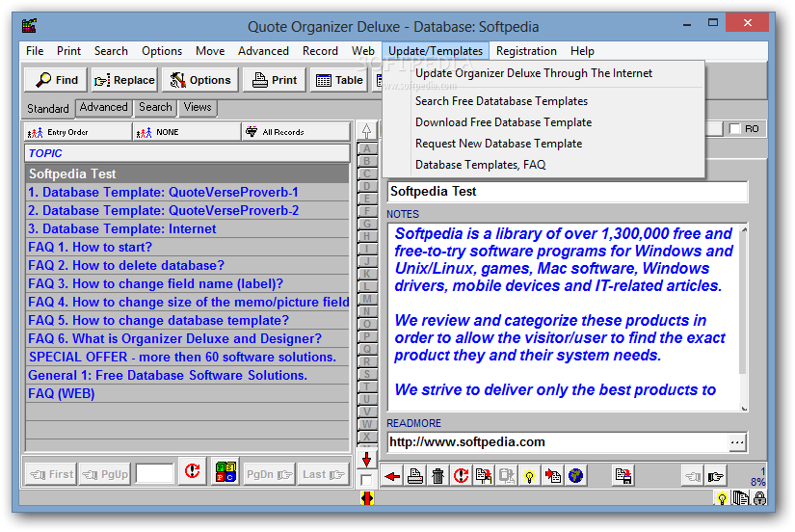The image size is (795, 532).
Task: Click the padlock icon in status bar
Action: [x=759, y=498]
